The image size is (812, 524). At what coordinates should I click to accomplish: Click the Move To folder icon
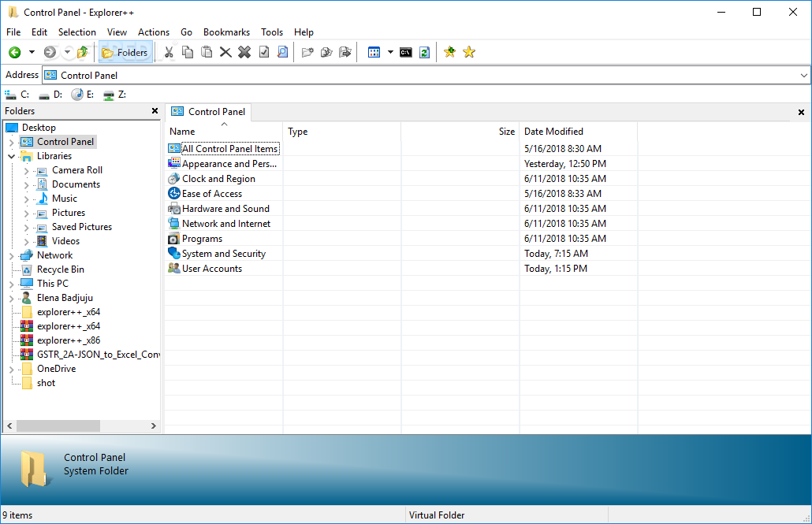[x=345, y=52]
